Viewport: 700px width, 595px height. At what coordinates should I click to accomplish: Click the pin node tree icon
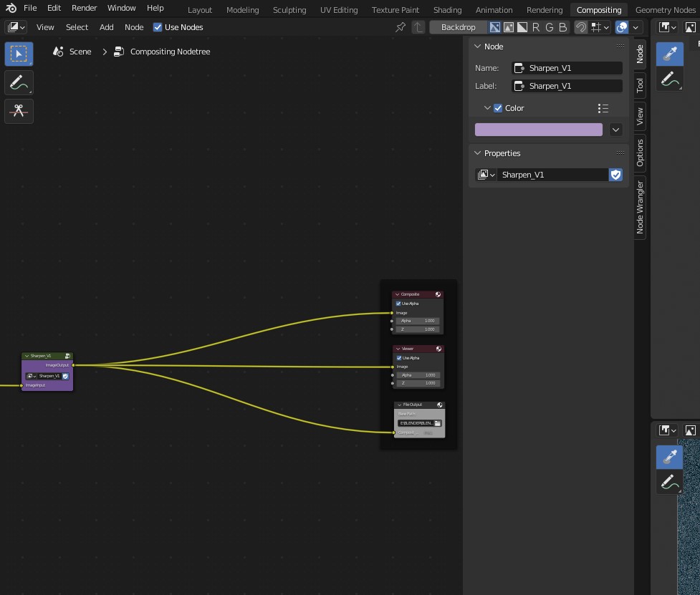(x=401, y=27)
